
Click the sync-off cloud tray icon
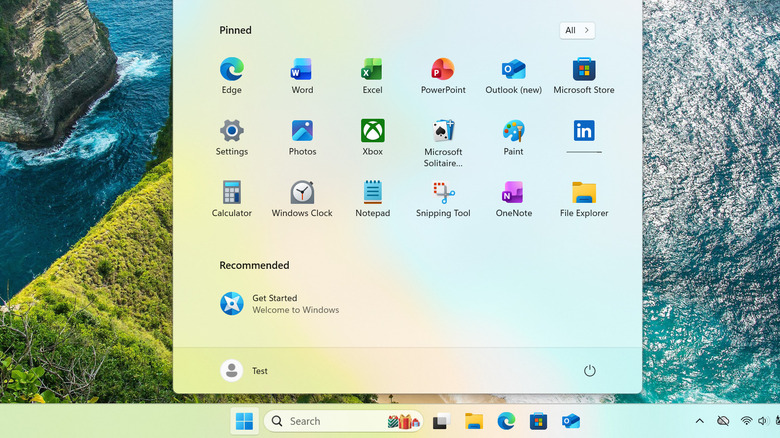click(723, 421)
